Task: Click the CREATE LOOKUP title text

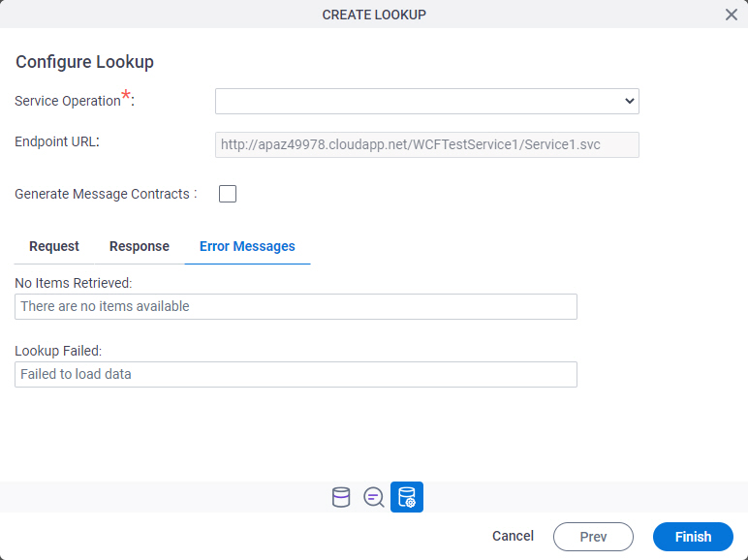Action: 374,15
